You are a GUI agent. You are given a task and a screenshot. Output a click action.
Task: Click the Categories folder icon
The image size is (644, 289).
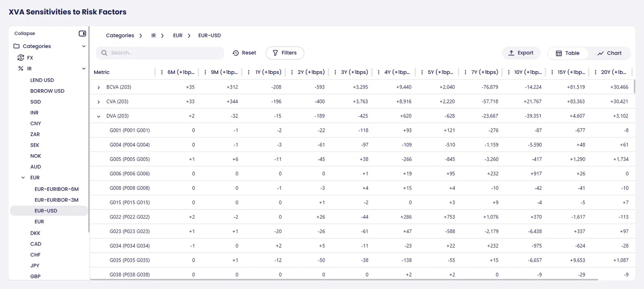[17, 46]
